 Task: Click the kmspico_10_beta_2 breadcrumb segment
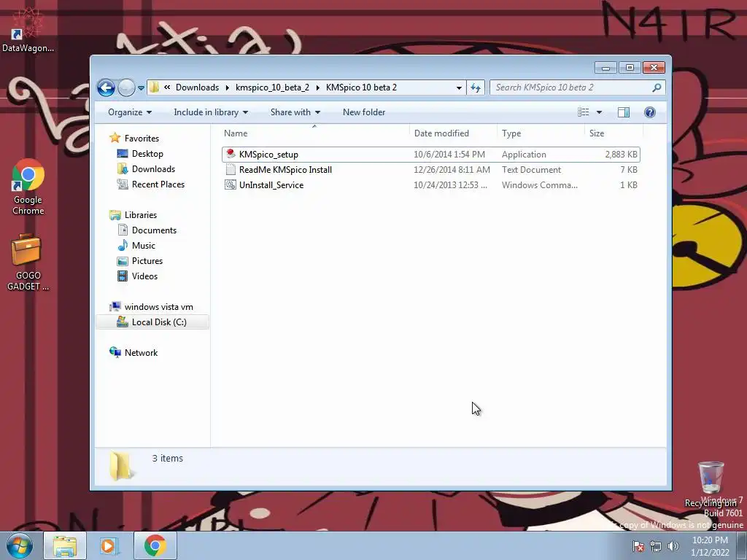click(273, 87)
